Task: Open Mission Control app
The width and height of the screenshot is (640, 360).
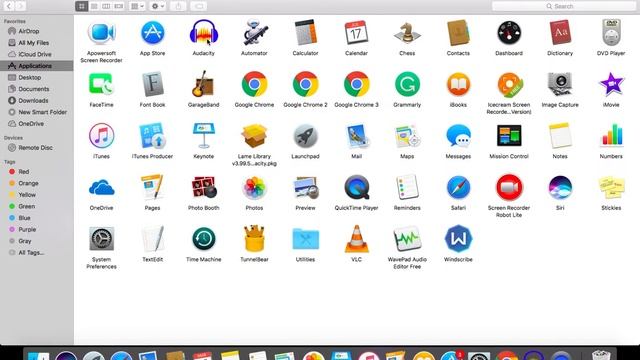Action: click(509, 136)
